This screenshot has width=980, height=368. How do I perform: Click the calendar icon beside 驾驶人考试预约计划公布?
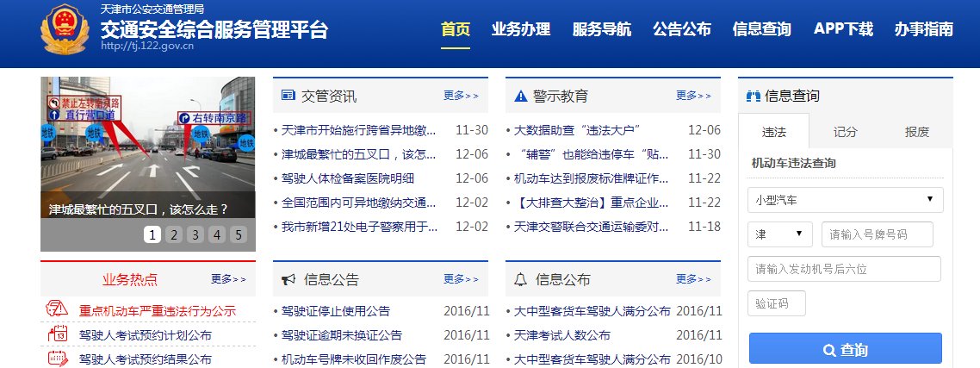coord(58,334)
